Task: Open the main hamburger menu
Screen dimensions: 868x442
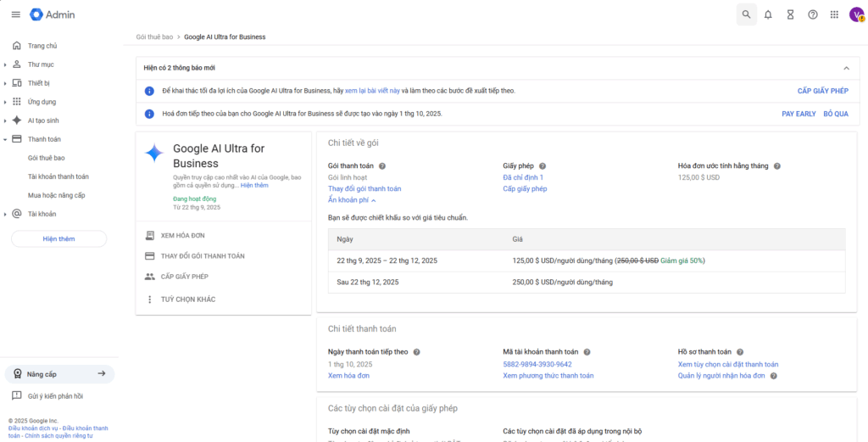Action: pyautogui.click(x=15, y=14)
